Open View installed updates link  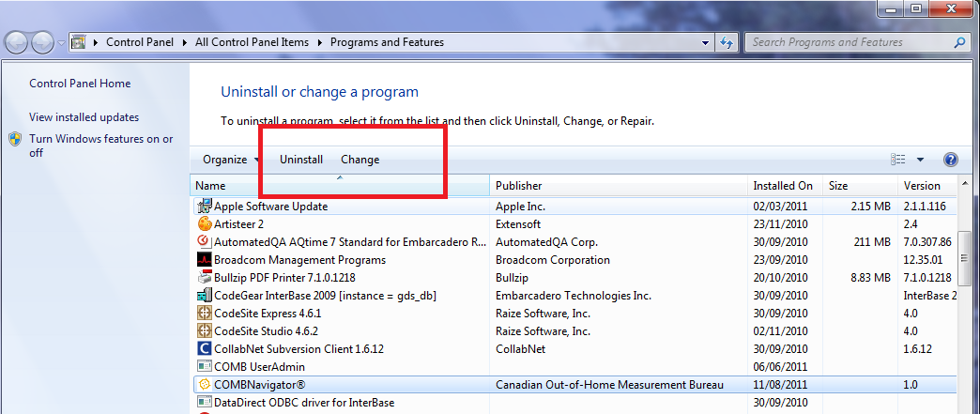[84, 117]
